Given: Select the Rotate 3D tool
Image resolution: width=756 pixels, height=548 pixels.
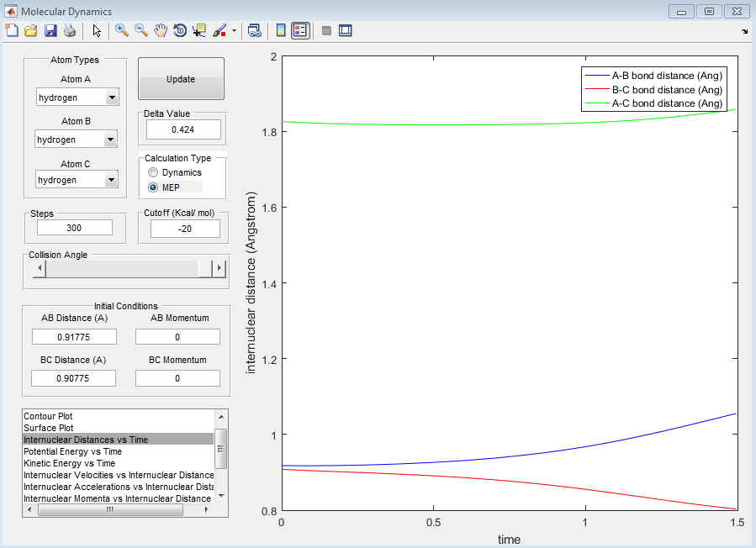Looking at the screenshot, I should (x=180, y=31).
